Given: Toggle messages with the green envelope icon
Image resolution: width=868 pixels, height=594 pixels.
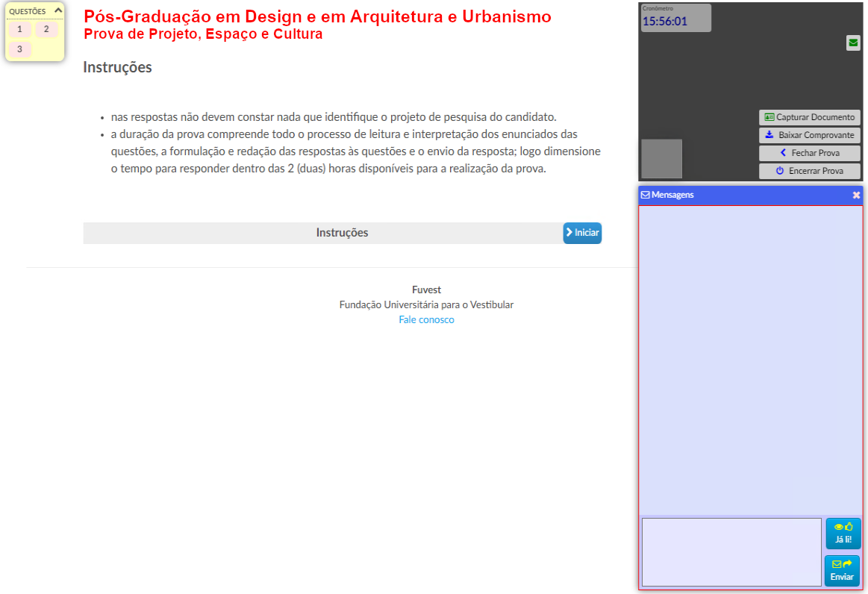Looking at the screenshot, I should tap(853, 43).
